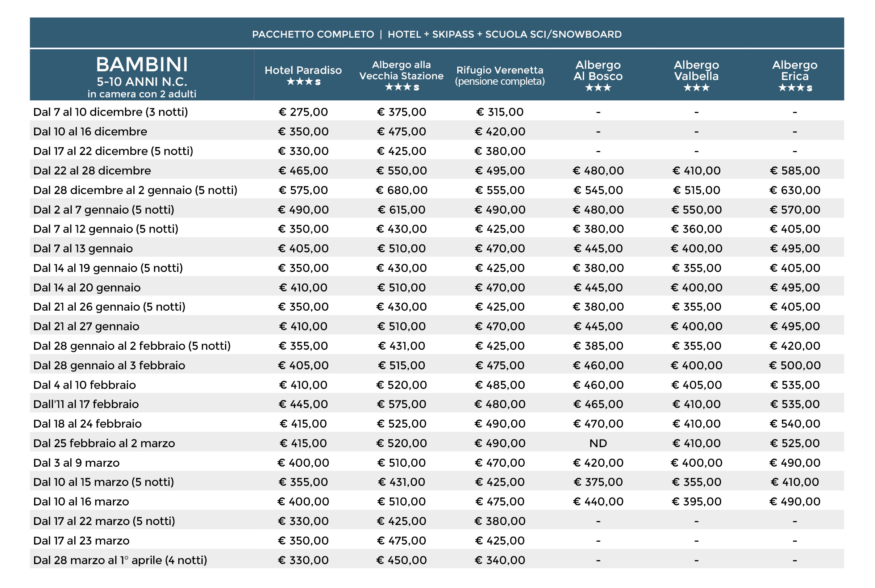Click the Dal 25 febbraio al 2 marzo row label
The image size is (875, 588).
coord(104,443)
